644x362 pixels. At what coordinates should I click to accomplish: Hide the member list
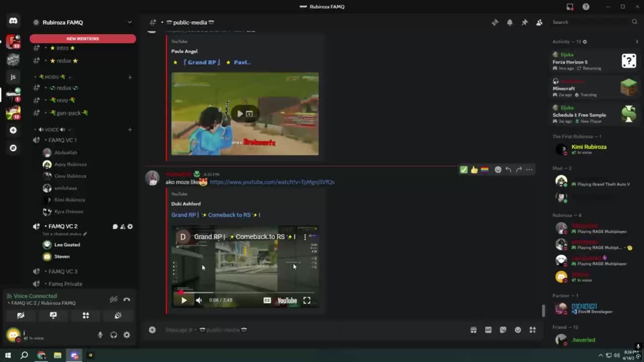539,22
